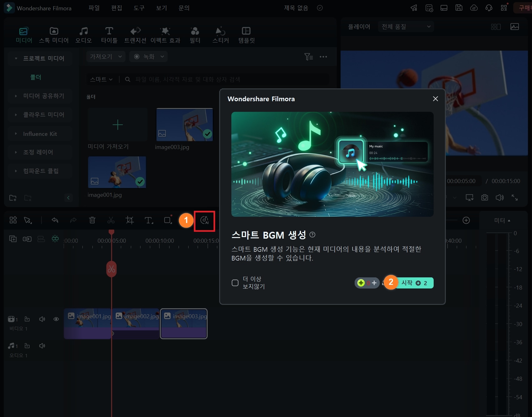Mute the 비디오 1 track

point(42,319)
